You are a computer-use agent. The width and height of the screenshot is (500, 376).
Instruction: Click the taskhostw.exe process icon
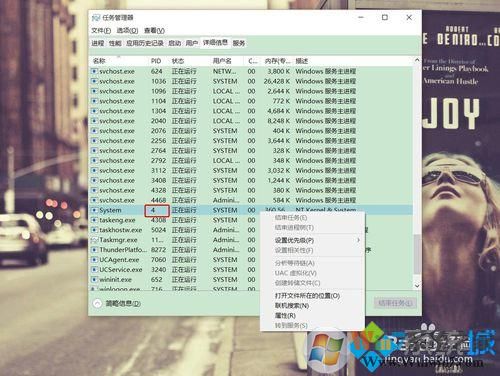(x=95, y=230)
